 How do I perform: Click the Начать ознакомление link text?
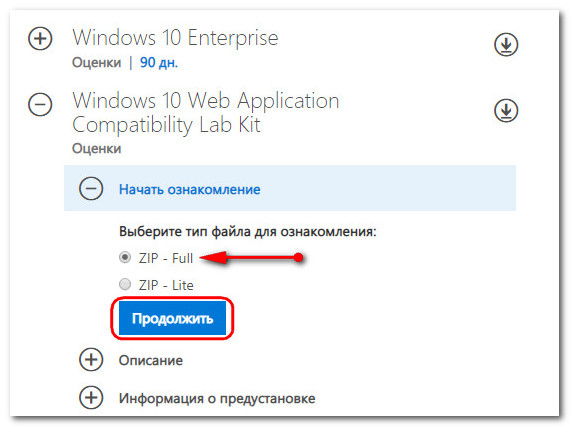[190, 189]
